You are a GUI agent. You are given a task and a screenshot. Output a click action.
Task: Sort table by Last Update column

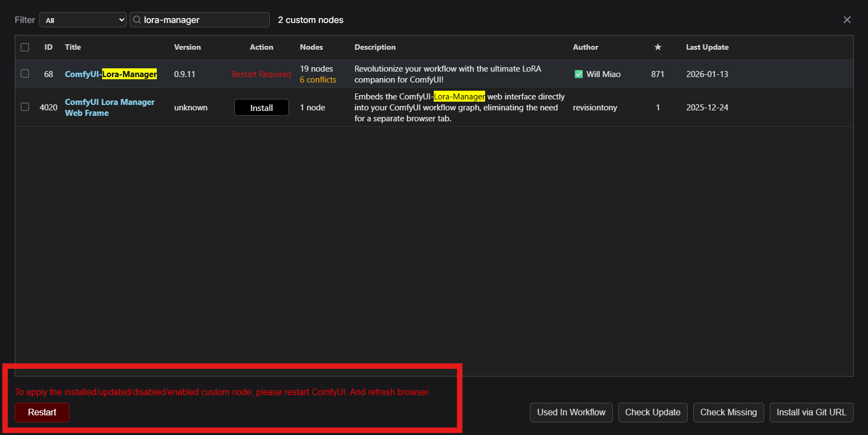pyautogui.click(x=707, y=47)
